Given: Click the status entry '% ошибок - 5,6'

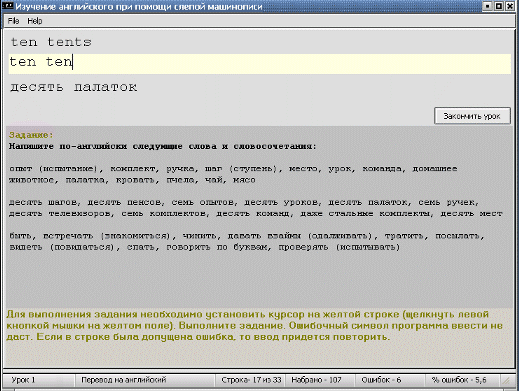Looking at the screenshot, I should [x=459, y=380].
